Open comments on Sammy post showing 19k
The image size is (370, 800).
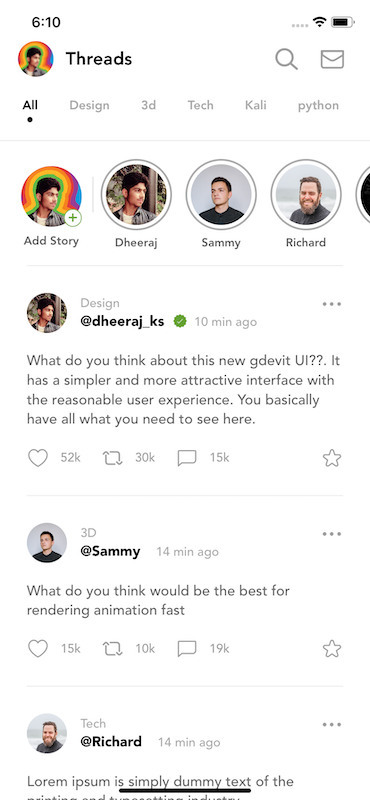click(187, 649)
